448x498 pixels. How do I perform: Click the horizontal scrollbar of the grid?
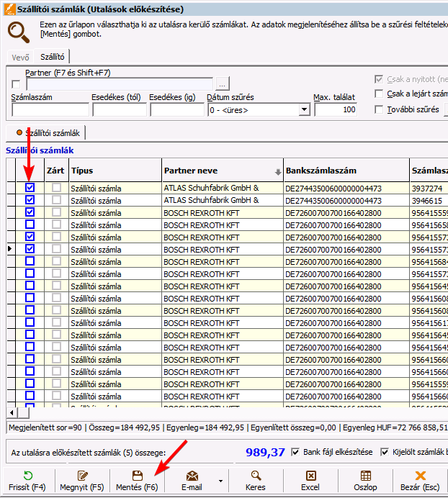pyautogui.click(x=216, y=412)
